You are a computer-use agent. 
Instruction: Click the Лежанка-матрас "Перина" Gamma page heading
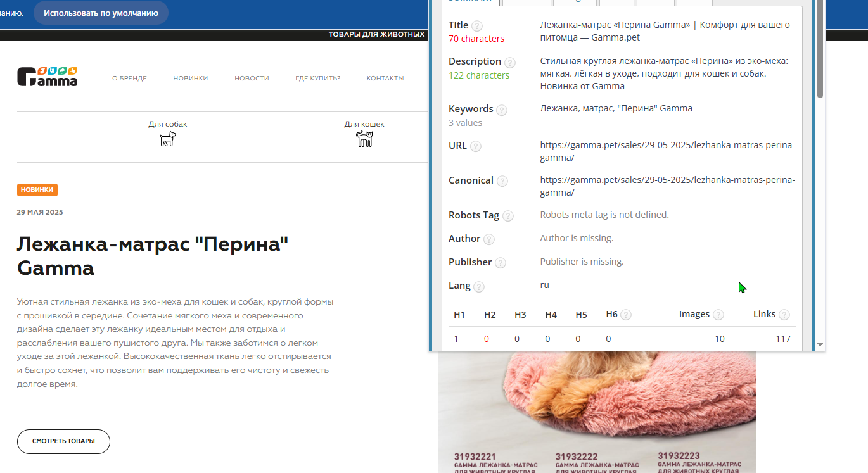(x=153, y=256)
